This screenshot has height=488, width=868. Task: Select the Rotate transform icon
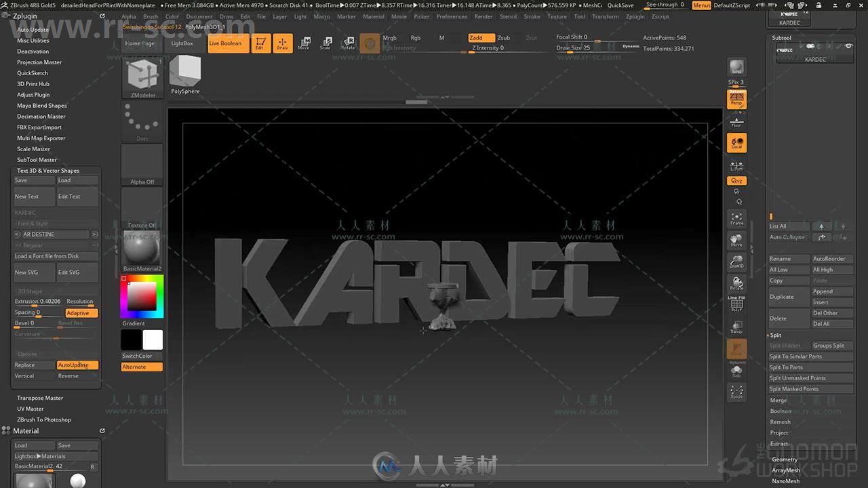tap(348, 43)
